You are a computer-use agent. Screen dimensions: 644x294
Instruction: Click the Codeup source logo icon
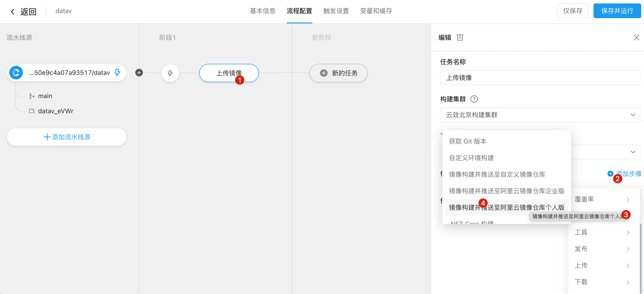click(x=16, y=73)
